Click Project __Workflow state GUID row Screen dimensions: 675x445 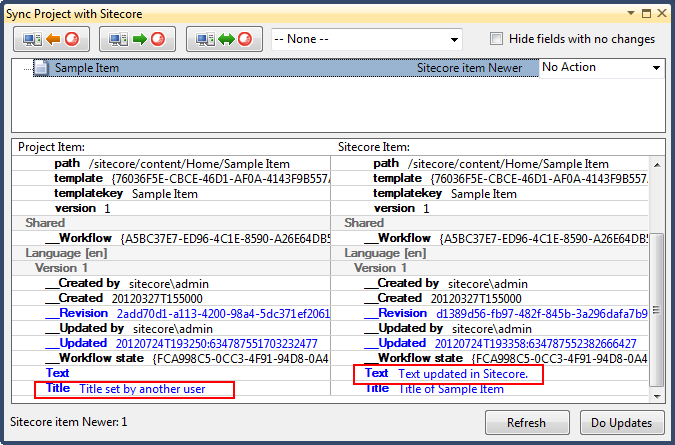pyautogui.click(x=171, y=358)
